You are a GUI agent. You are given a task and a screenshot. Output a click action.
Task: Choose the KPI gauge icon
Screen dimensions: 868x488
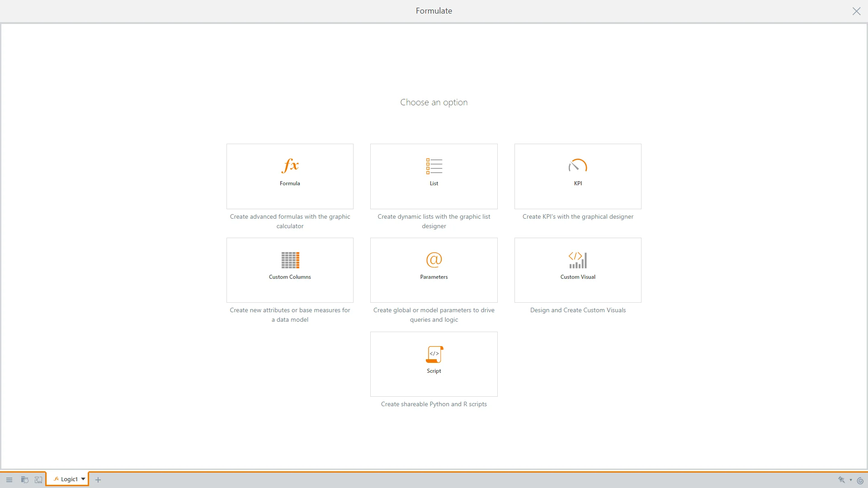(x=578, y=166)
